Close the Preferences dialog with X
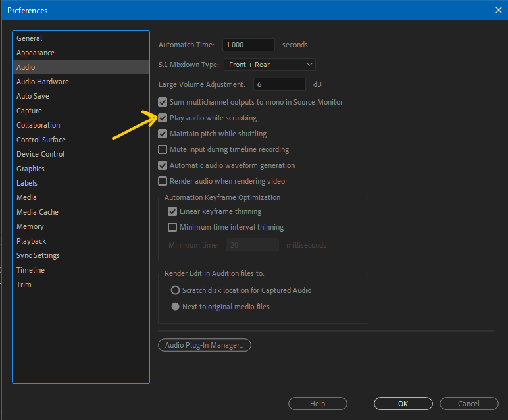 click(497, 9)
